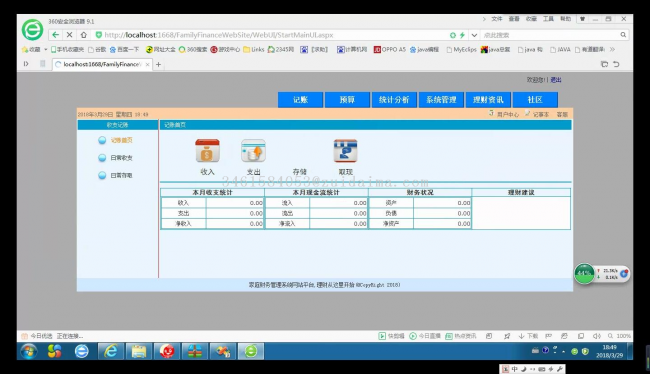Click the browser back arrow
The image size is (650, 374).
click(x=56, y=35)
